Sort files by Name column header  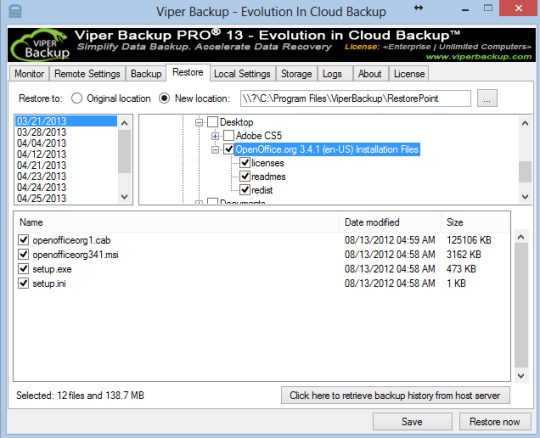(177, 222)
